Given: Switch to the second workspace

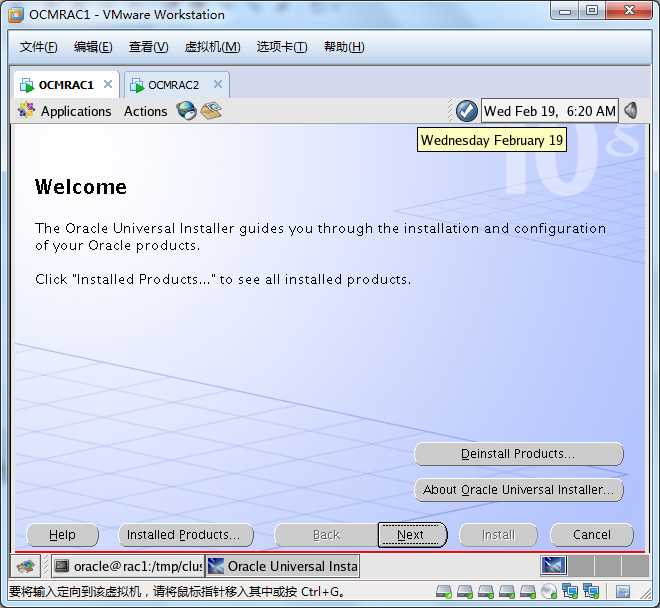Looking at the screenshot, I should 581,565.
